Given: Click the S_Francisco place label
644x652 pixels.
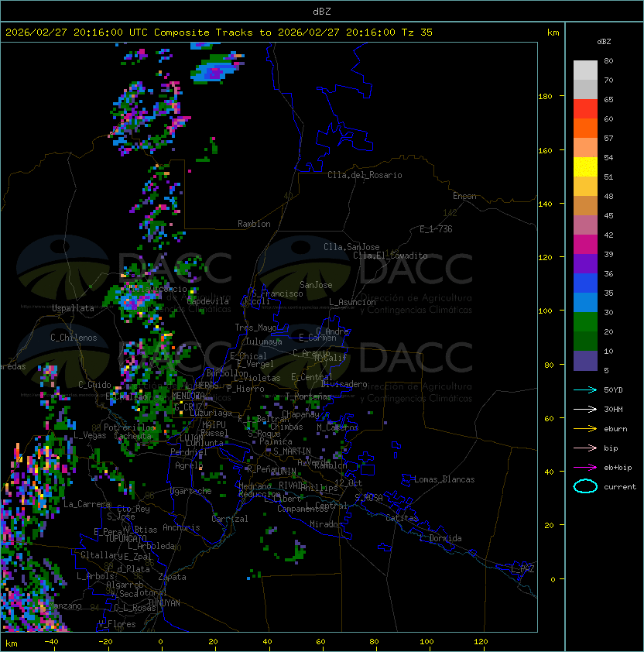Looking at the screenshot, I should (277, 293).
